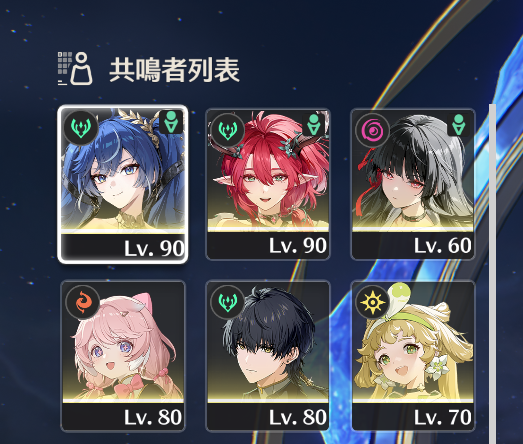Click the Aero icon on the dark-haired male card
This screenshot has width=523, height=444.
point(227,302)
